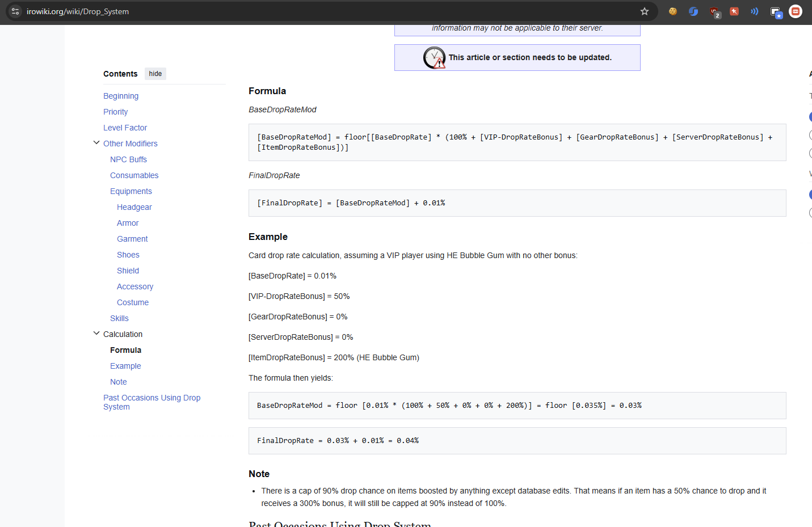Click the Example section heading
Screen dimensions: 812x527
point(268,237)
